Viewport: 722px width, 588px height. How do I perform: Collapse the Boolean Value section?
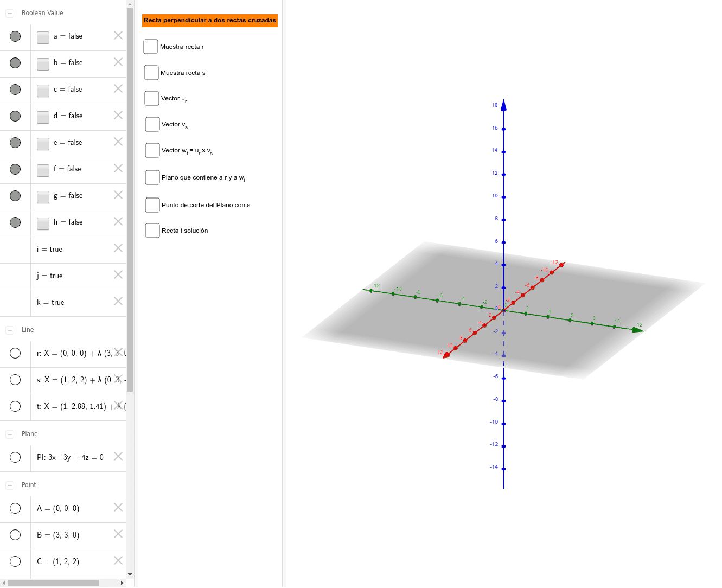[x=9, y=12]
